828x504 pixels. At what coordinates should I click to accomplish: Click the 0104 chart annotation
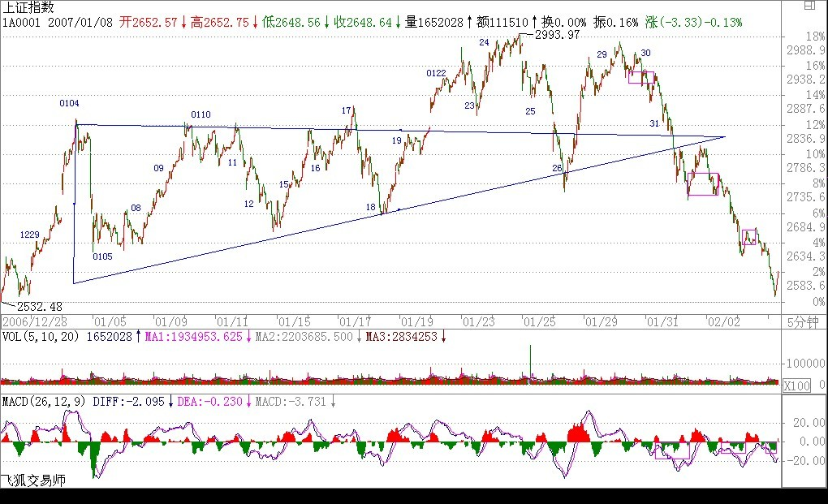point(69,103)
